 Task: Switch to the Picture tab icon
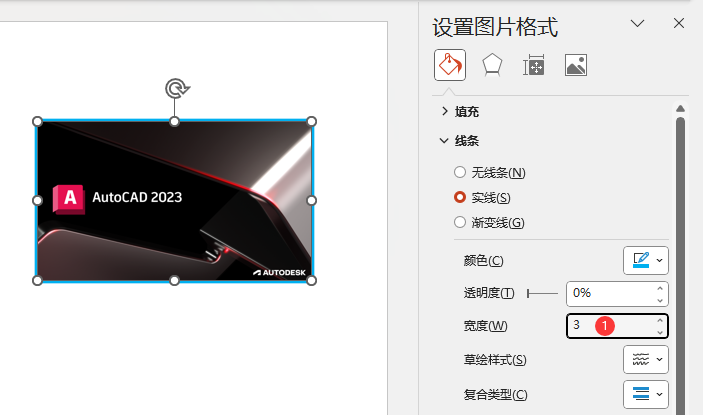coord(576,65)
